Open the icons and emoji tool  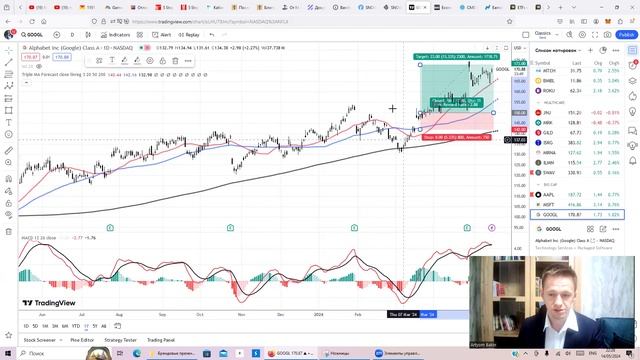pos(9,134)
